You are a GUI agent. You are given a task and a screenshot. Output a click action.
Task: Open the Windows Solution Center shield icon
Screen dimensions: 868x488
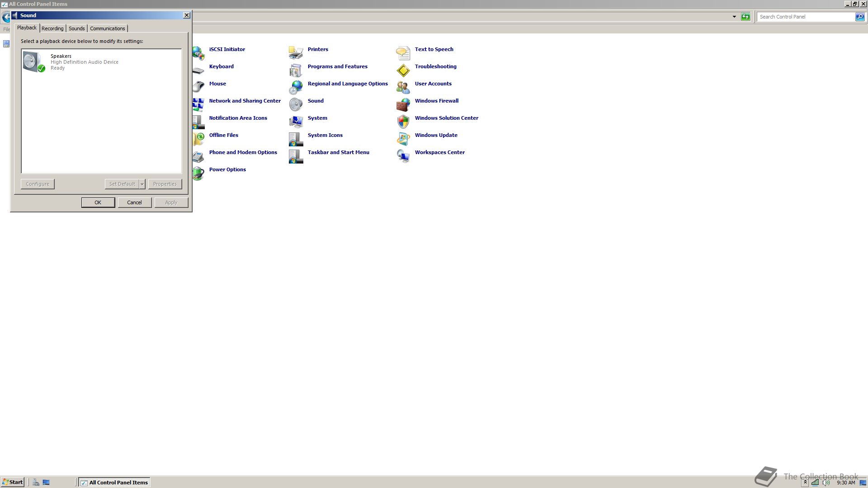[403, 122]
